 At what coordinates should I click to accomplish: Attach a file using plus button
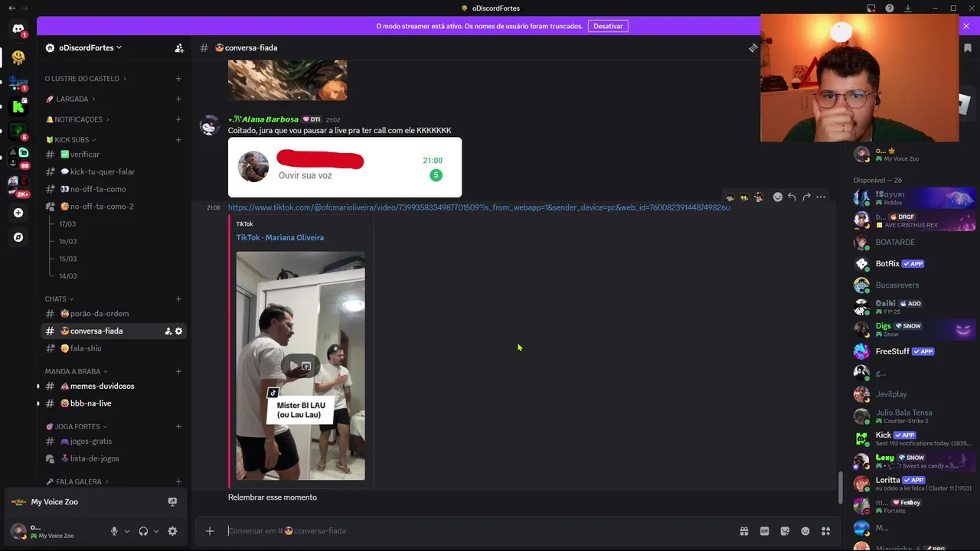tap(209, 531)
